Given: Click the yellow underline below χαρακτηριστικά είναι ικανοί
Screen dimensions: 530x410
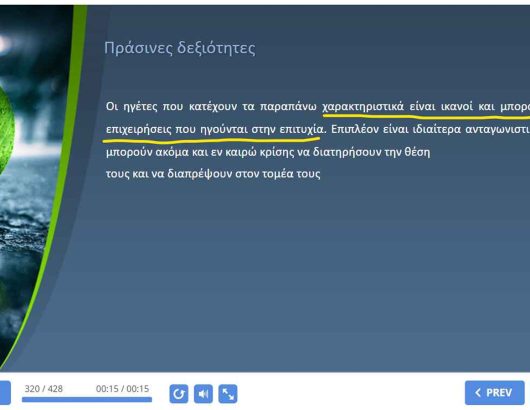Looking at the screenshot, I should 426,117.
